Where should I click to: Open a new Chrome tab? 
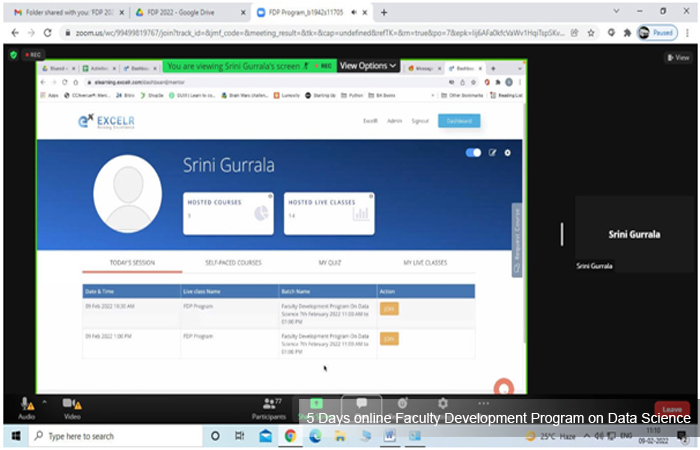click(383, 12)
